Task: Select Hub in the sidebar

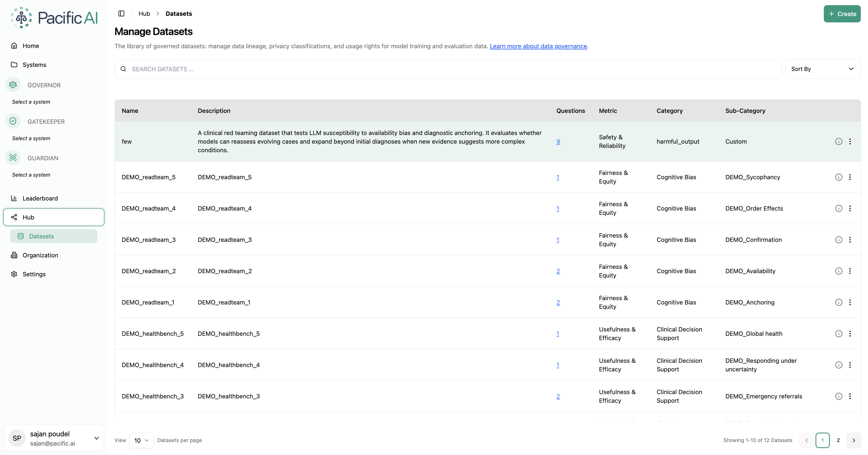Action: [x=54, y=217]
